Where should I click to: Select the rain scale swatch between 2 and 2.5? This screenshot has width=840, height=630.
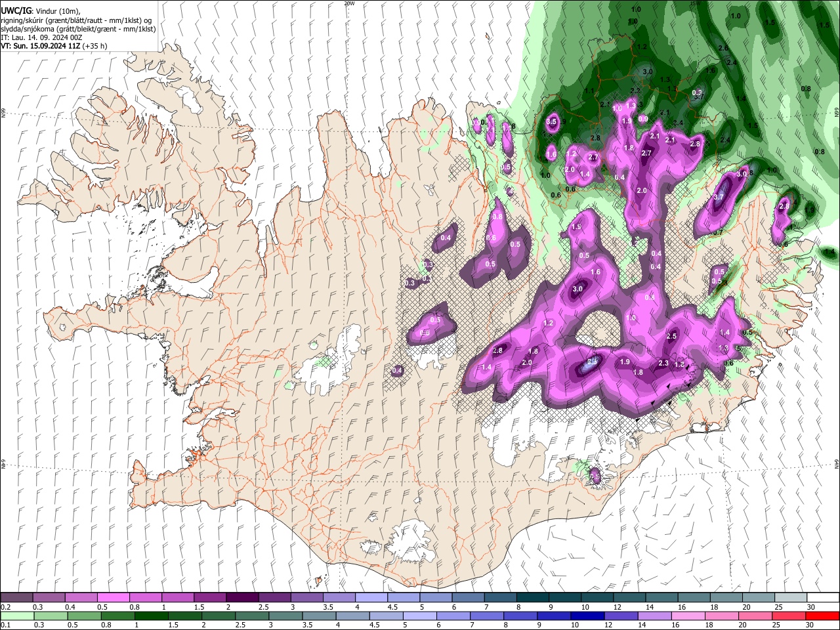pos(219,616)
